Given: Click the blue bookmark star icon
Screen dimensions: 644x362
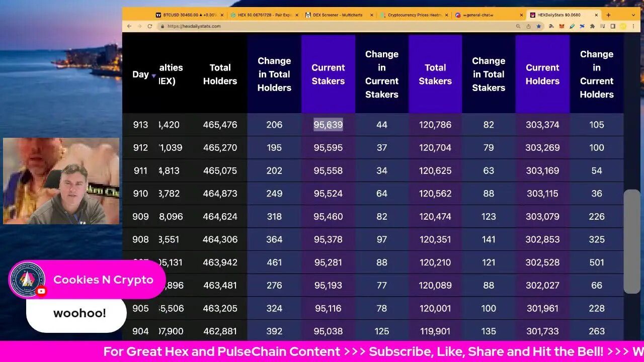Looking at the screenshot, I should tap(538, 26).
